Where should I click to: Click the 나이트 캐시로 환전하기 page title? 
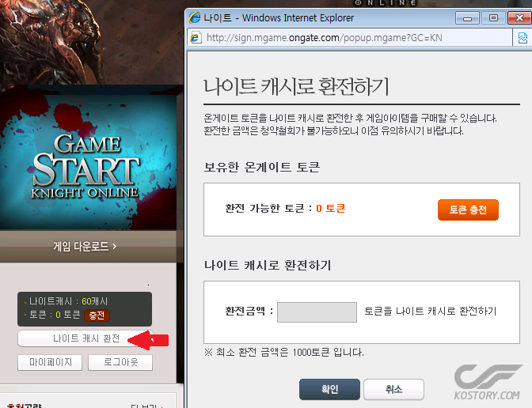[296, 86]
